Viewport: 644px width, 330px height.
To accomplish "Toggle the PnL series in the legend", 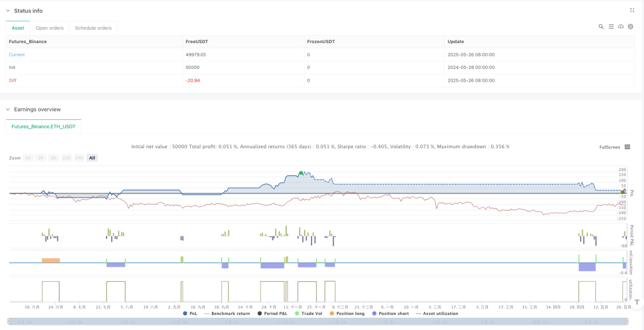I will 190,313.
